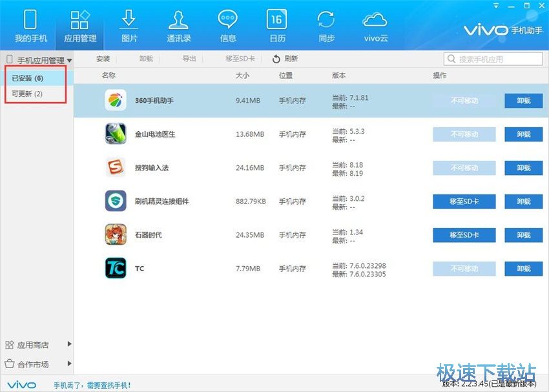549x392 pixels.
Task: Click the 移至SD卡 toolbar button
Action: [x=240, y=59]
